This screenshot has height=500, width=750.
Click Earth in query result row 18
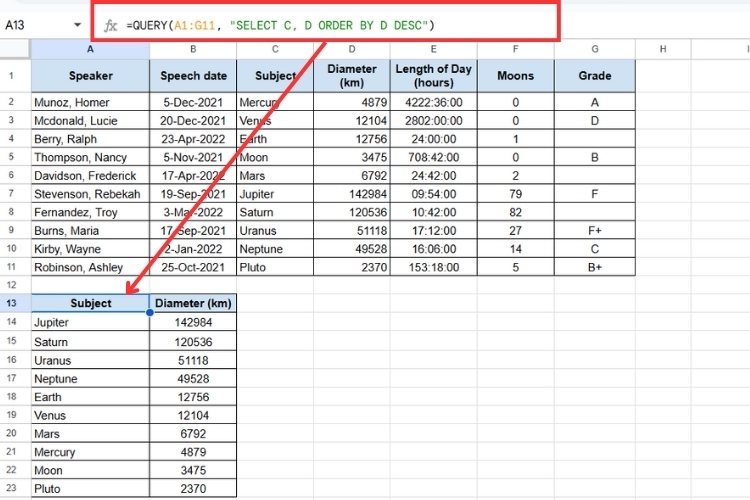[x=90, y=397]
